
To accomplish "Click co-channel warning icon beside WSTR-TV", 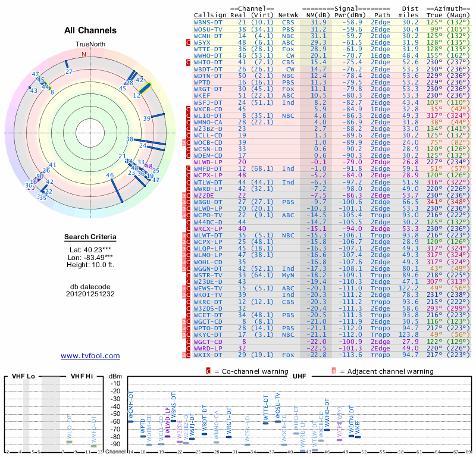I will [188, 276].
